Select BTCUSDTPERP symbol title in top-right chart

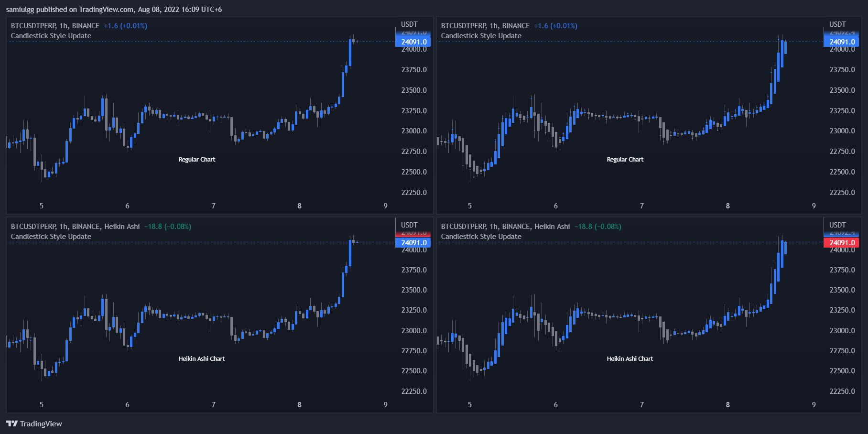(x=485, y=26)
